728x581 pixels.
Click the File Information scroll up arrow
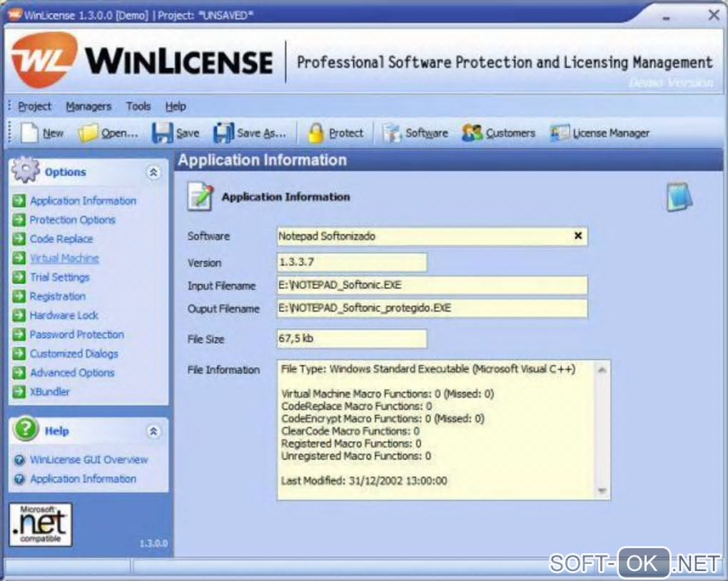(602, 370)
